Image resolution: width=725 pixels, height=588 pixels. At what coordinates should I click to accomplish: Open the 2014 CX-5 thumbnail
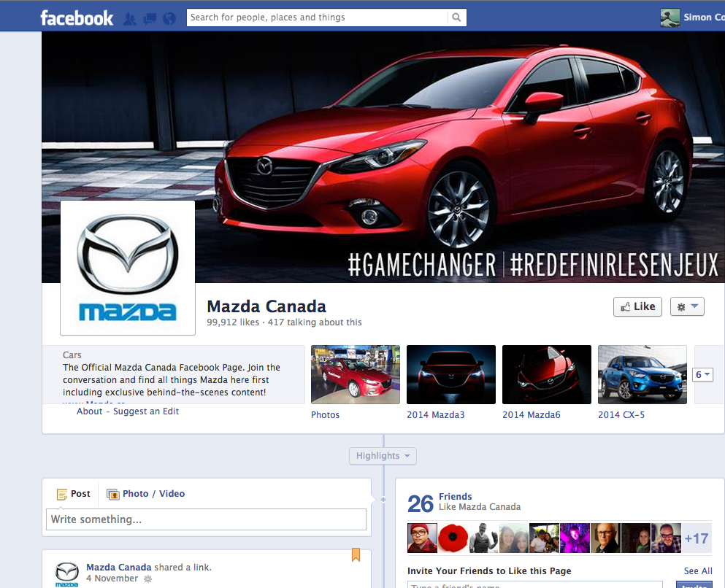click(x=642, y=374)
